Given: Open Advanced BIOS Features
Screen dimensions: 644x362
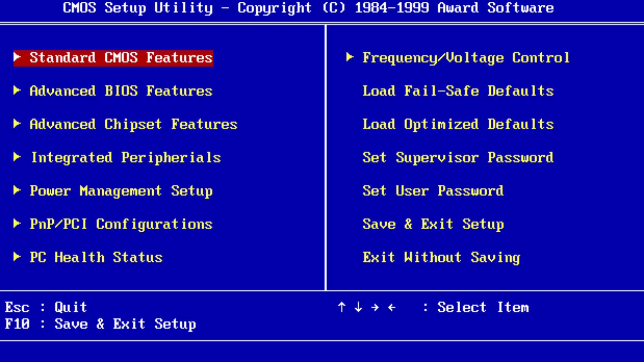Looking at the screenshot, I should 121,91.
